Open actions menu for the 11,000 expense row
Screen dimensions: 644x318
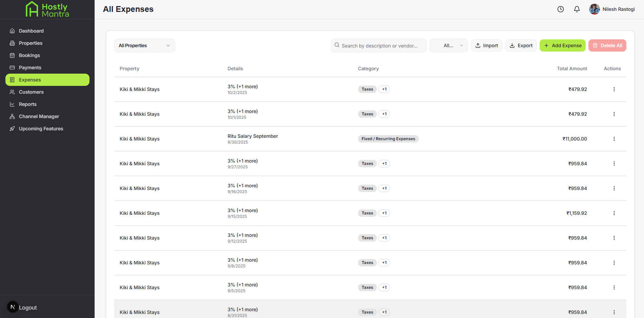pos(614,139)
